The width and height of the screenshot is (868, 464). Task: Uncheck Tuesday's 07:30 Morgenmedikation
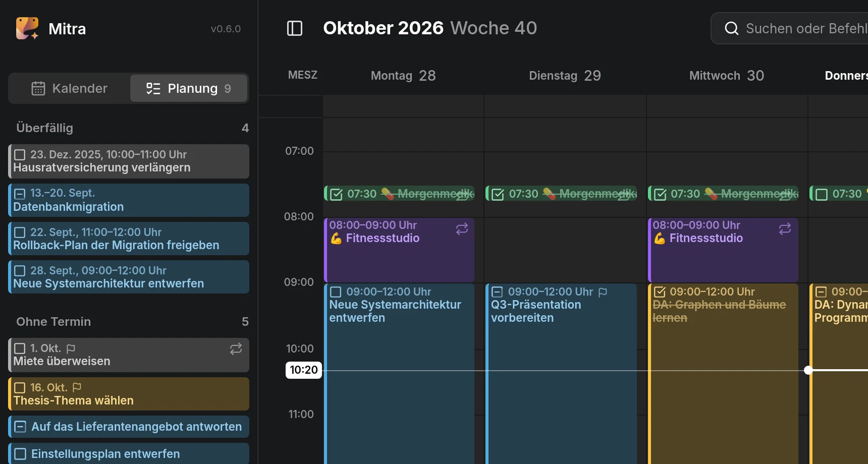coord(498,194)
